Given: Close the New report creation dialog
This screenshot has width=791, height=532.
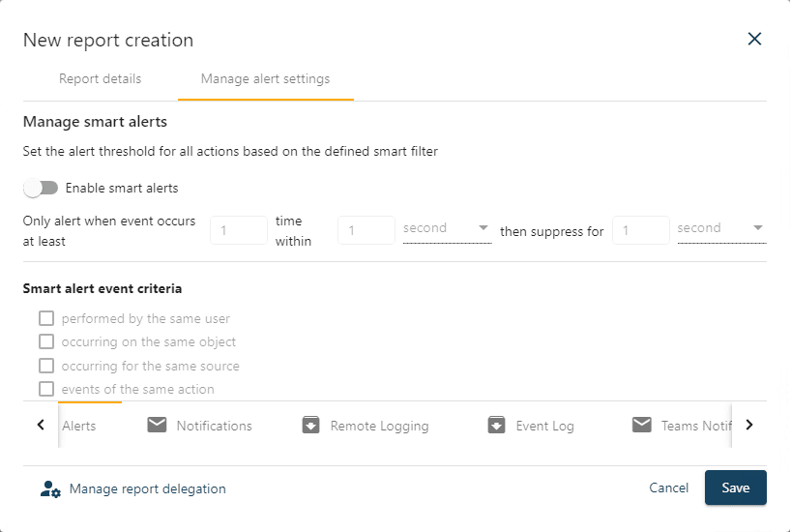Looking at the screenshot, I should tap(754, 40).
